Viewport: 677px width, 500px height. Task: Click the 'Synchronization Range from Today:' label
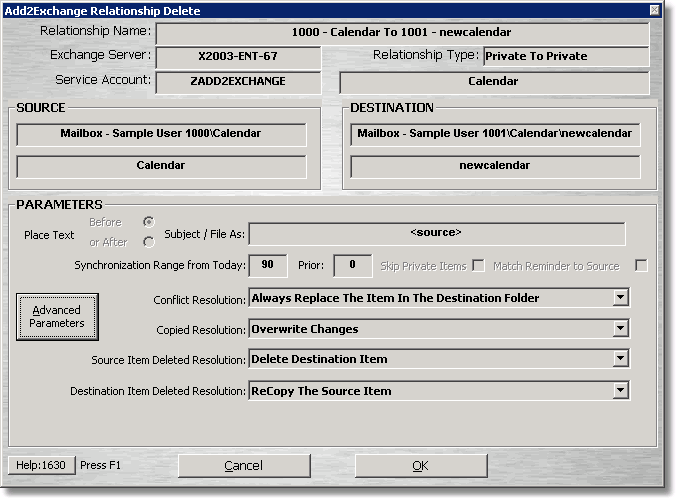pos(160,265)
